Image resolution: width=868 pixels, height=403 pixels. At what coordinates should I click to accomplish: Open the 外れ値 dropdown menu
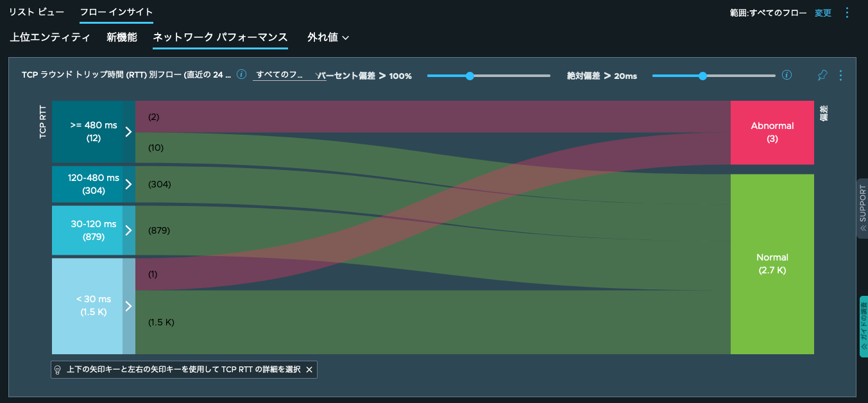328,37
